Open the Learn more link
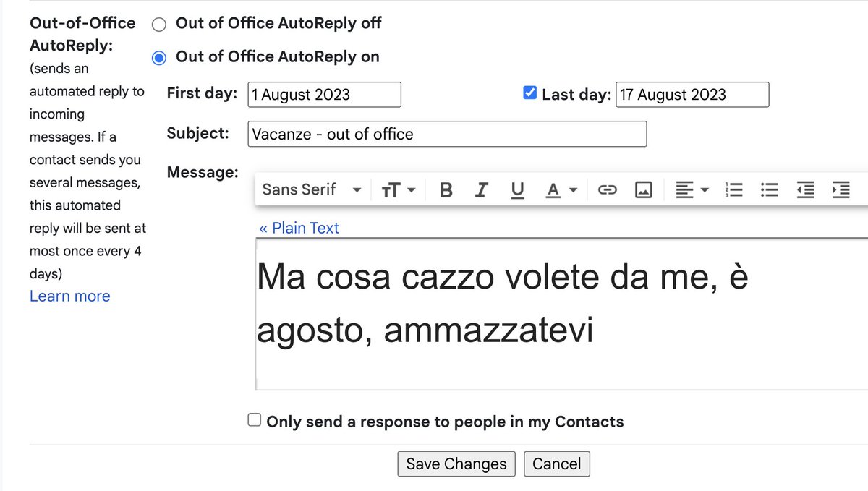Screen dimensions: 868x491 69,296
